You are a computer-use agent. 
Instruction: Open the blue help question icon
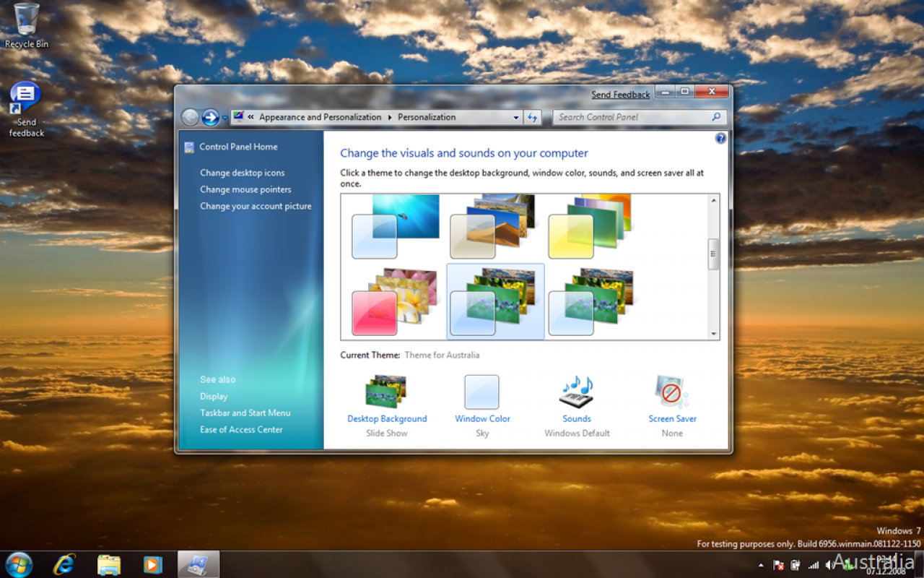[720, 138]
